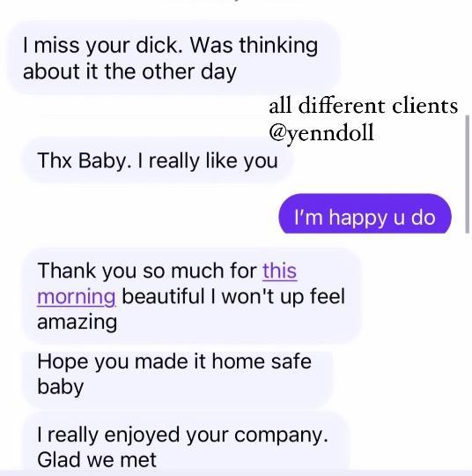The image size is (472, 476).
Task: Select the 'Thank you so much for' message bubble
Action: (x=192, y=295)
